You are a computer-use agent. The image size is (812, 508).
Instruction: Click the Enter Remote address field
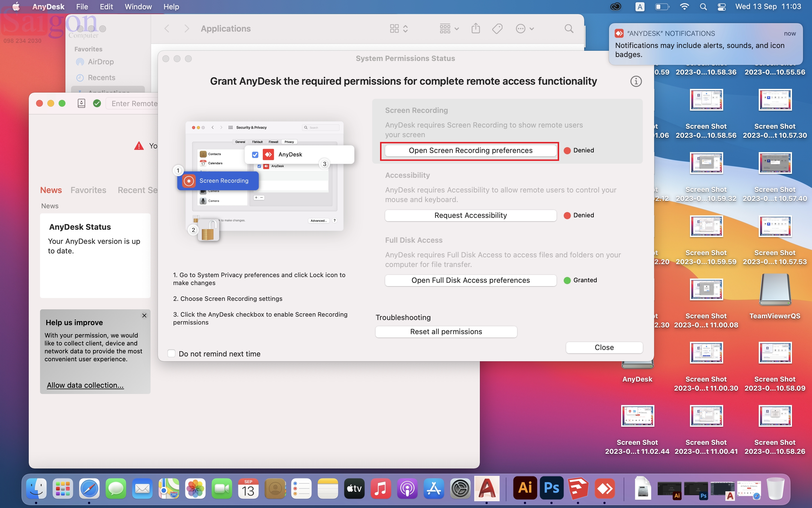coord(132,104)
